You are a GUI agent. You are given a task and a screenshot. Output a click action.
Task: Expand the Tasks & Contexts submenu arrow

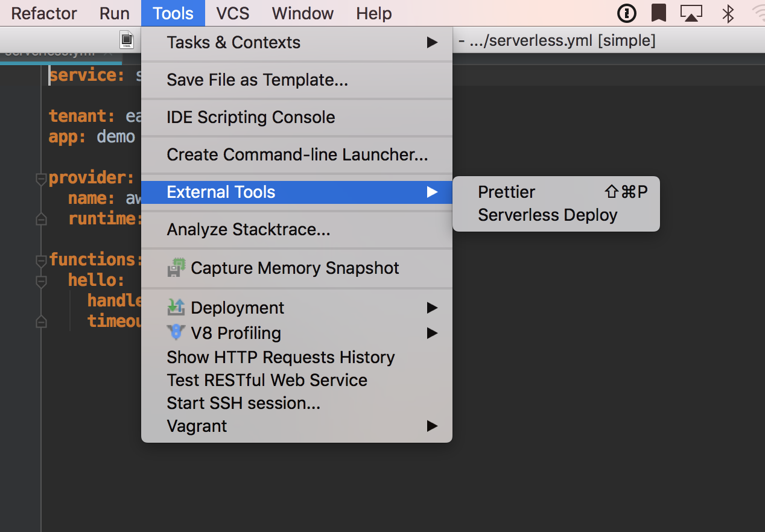tap(432, 42)
